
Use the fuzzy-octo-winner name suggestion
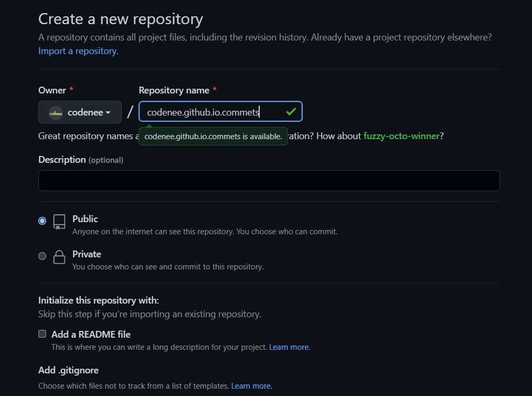401,136
